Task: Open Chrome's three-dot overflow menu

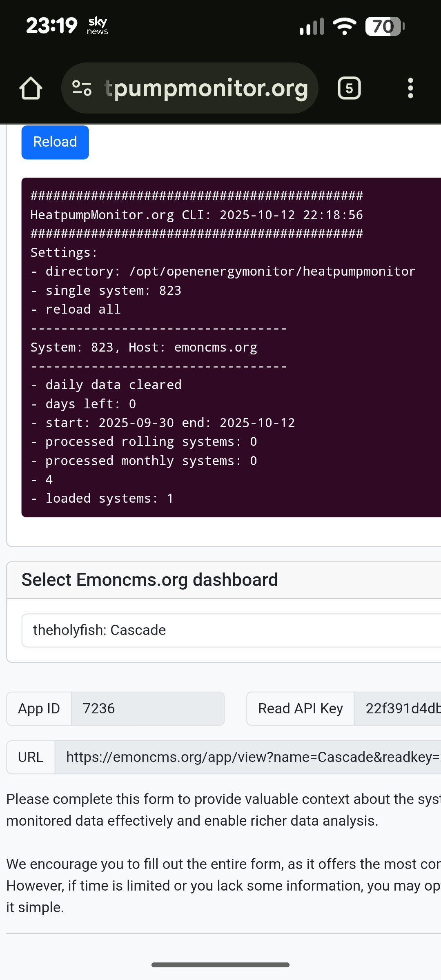Action: pyautogui.click(x=410, y=88)
